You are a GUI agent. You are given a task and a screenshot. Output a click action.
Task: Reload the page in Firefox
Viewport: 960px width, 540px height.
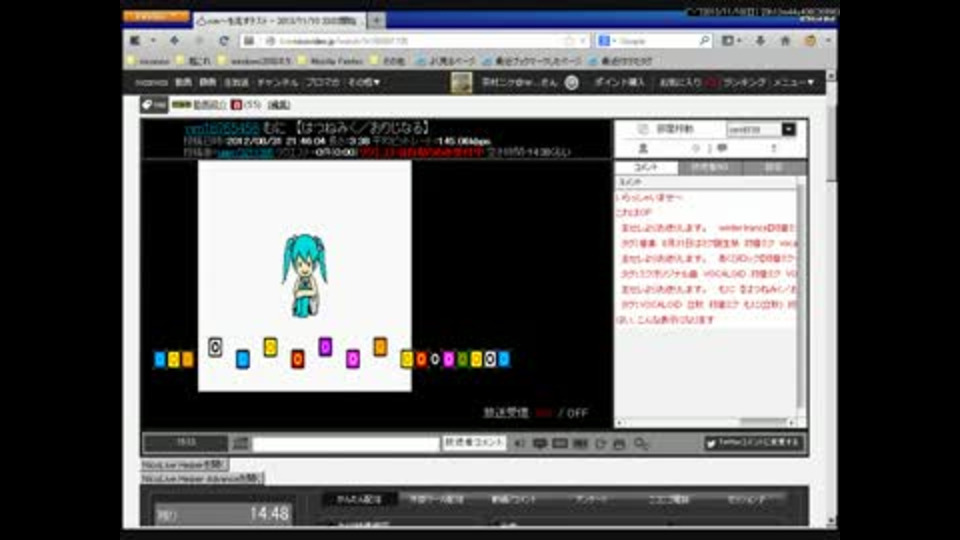224,40
